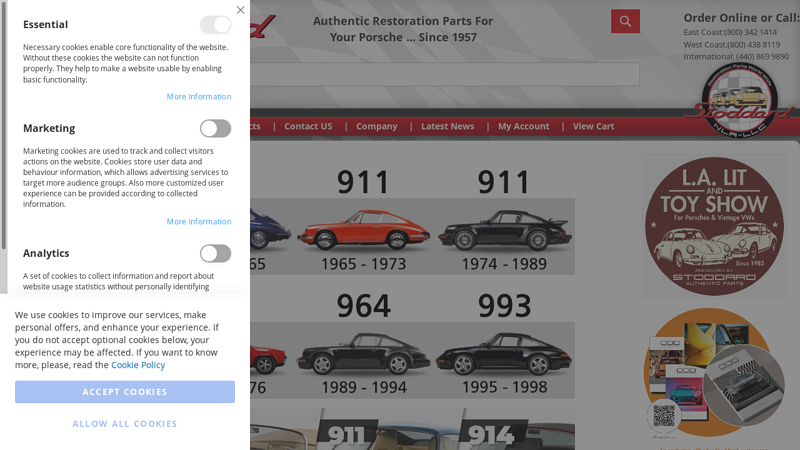The image size is (800, 450).
Task: Click the Stoddard round logo badge
Action: coord(740,101)
